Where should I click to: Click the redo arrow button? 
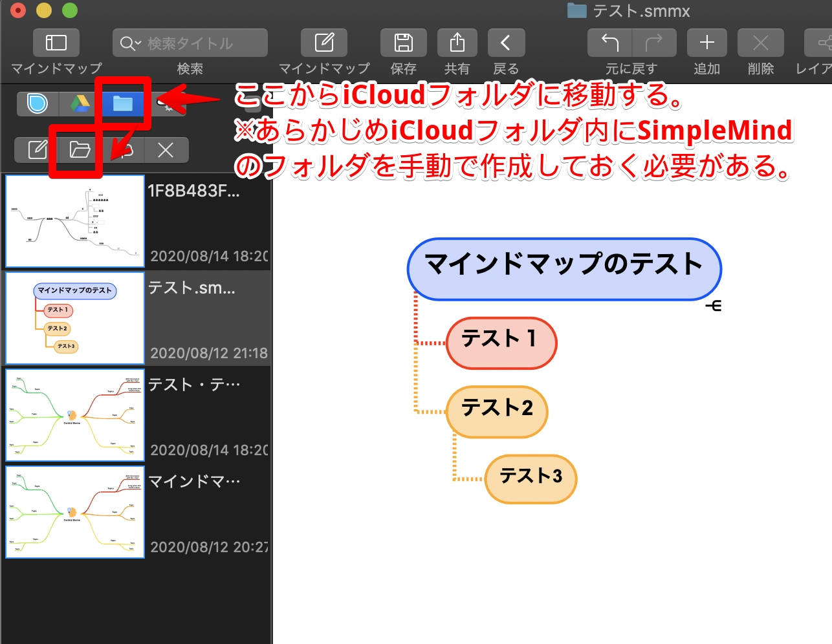[x=654, y=43]
